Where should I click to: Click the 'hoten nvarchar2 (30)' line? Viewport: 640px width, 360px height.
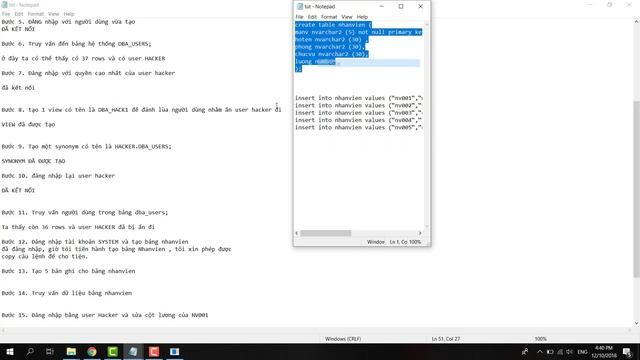point(331,40)
